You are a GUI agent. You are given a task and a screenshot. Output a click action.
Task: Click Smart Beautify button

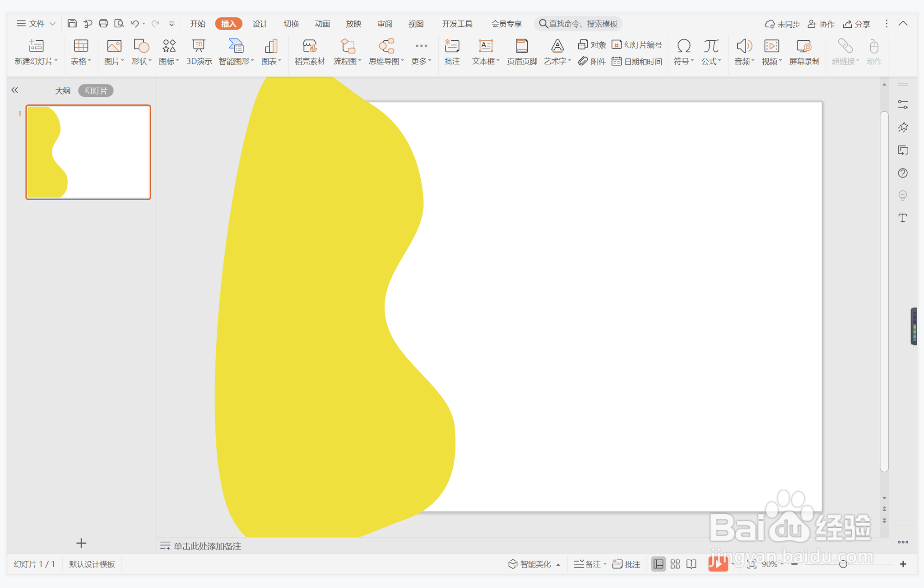click(x=530, y=564)
